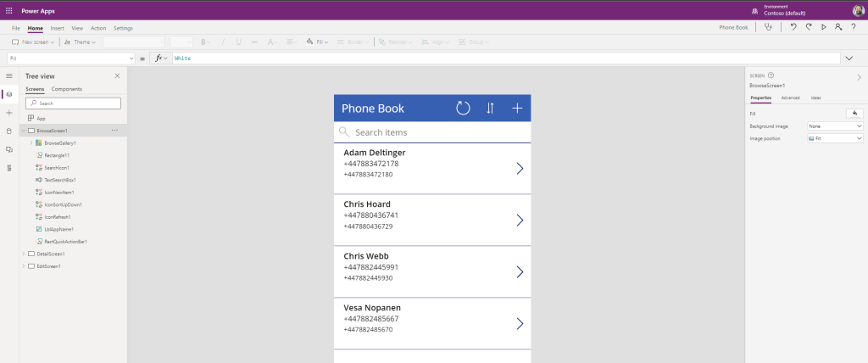The width and height of the screenshot is (868, 363).
Task: Open the Share user icon
Action: tap(837, 27)
